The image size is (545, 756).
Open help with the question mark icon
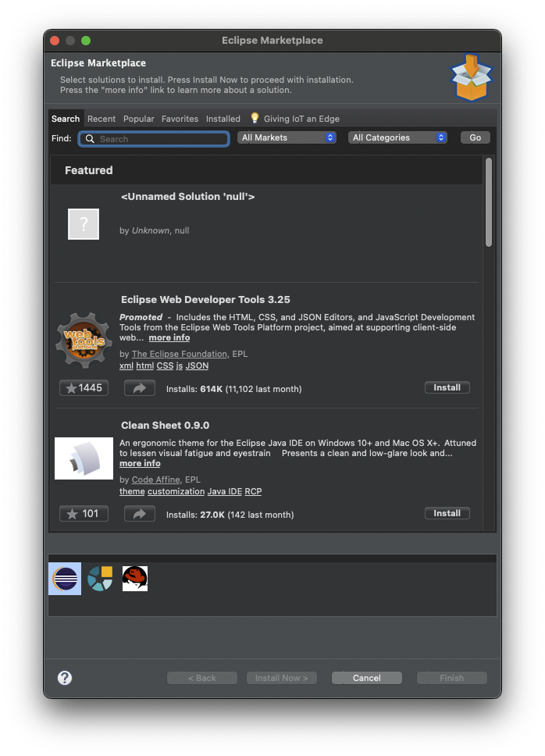tap(65, 678)
